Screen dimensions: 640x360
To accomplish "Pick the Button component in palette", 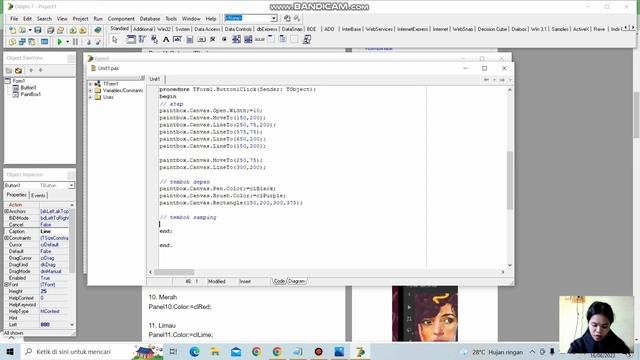I will (x=201, y=39).
